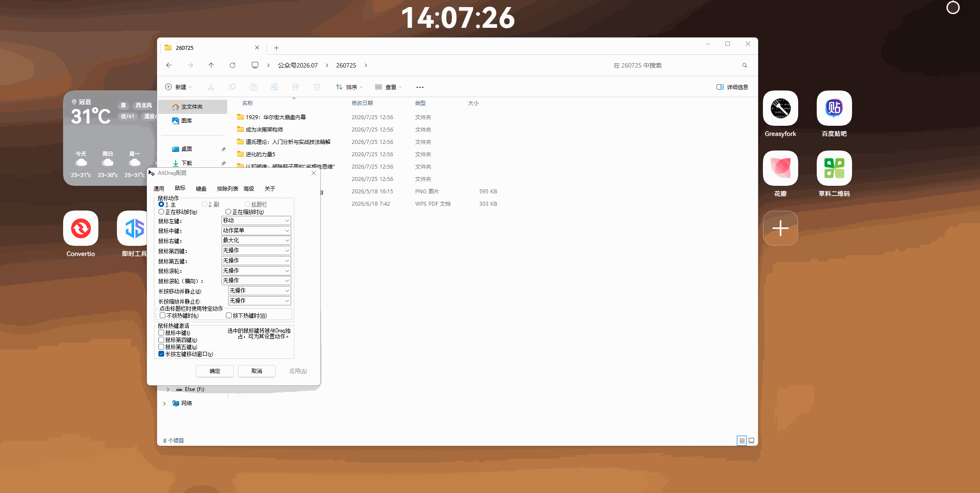Viewport: 980px width, 493px height.
Task: Expand the Else (F:) drive node
Action: point(168,389)
